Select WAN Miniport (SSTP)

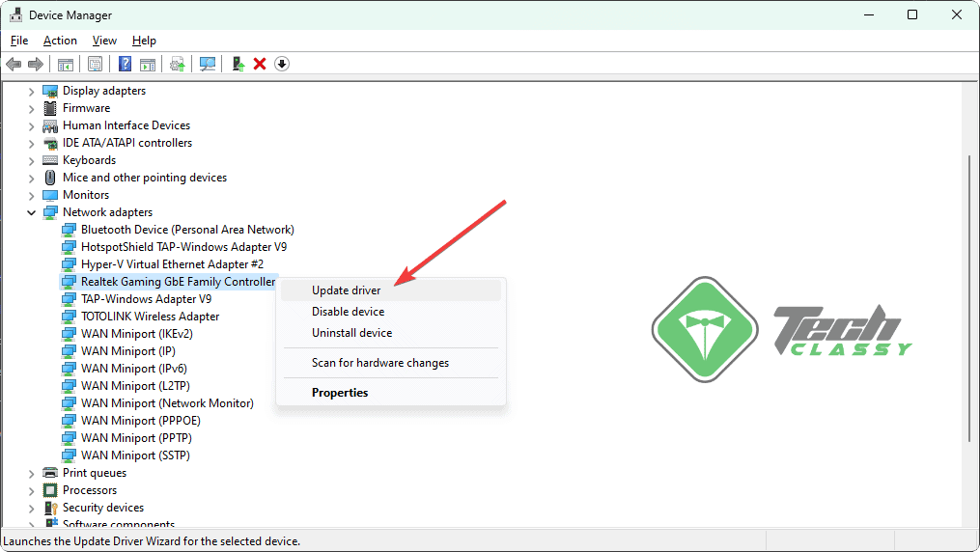pyautogui.click(x=135, y=455)
